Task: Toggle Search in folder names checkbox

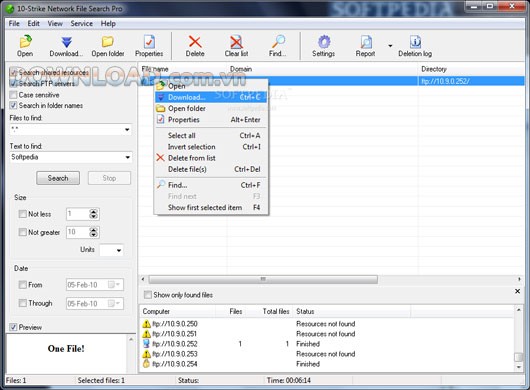Action: tap(13, 105)
